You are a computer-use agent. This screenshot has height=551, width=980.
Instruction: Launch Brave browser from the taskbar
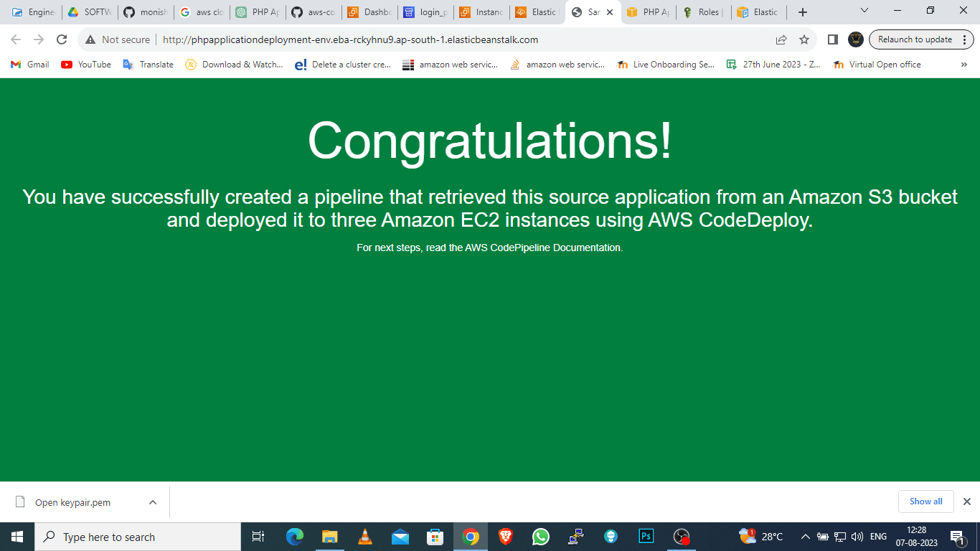(x=506, y=537)
